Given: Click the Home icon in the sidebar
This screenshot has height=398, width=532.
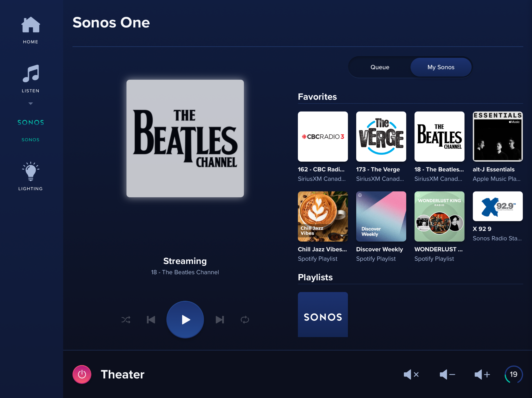Looking at the screenshot, I should [30, 25].
